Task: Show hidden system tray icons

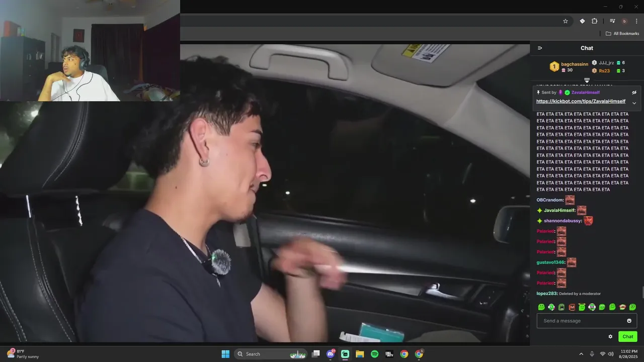Action: [x=581, y=354]
